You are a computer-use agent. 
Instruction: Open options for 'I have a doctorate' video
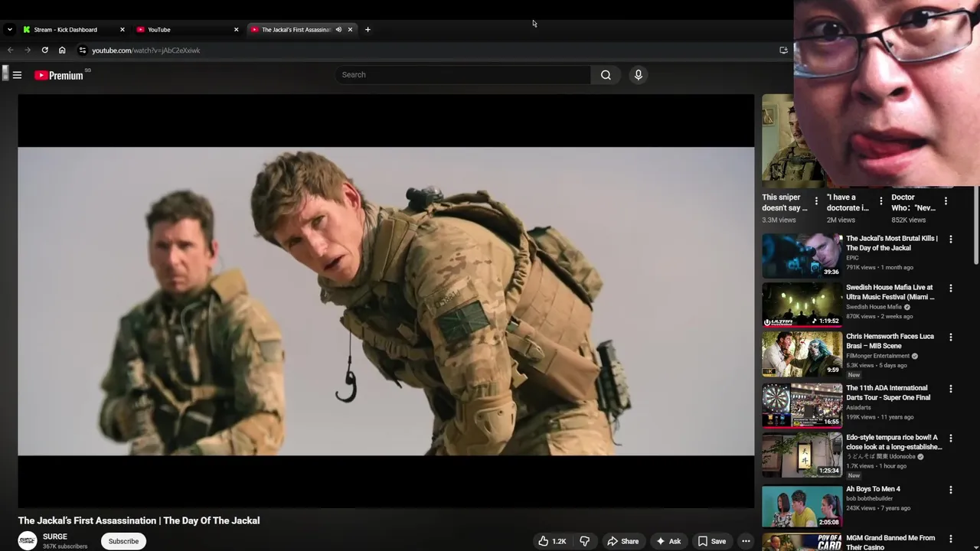[880, 201]
